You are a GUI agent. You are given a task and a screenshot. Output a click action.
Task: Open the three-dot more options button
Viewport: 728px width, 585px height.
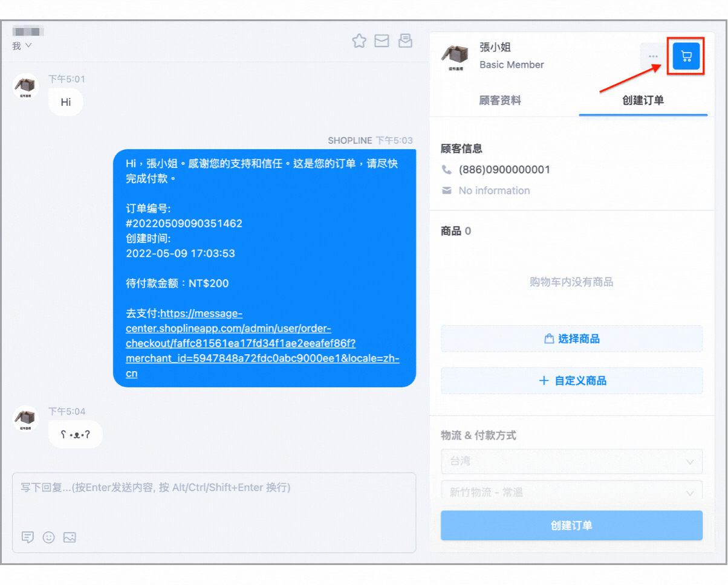coord(653,56)
